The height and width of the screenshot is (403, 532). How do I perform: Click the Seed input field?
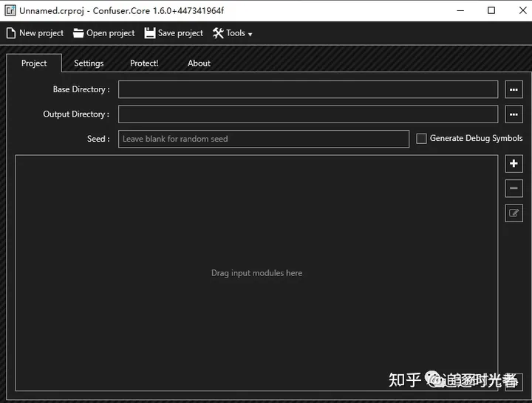[x=264, y=139]
